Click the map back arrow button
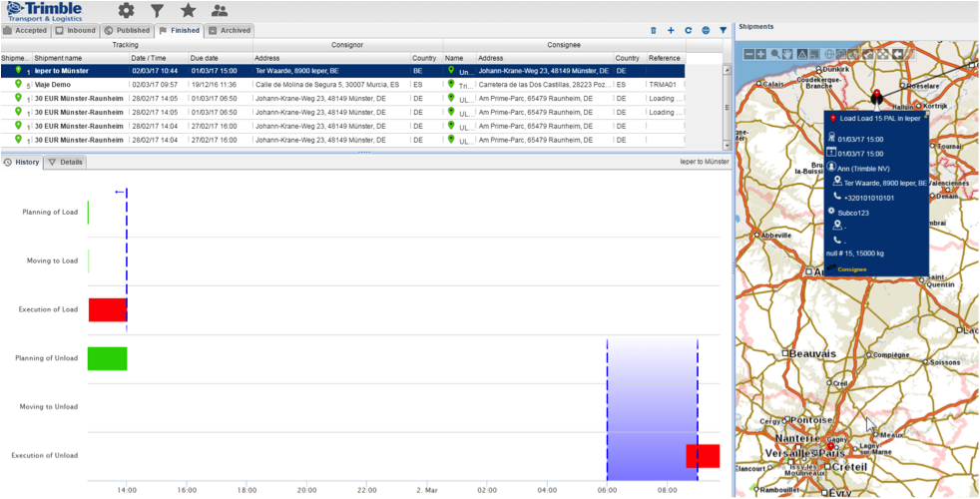980x499 pixels. click(x=896, y=53)
